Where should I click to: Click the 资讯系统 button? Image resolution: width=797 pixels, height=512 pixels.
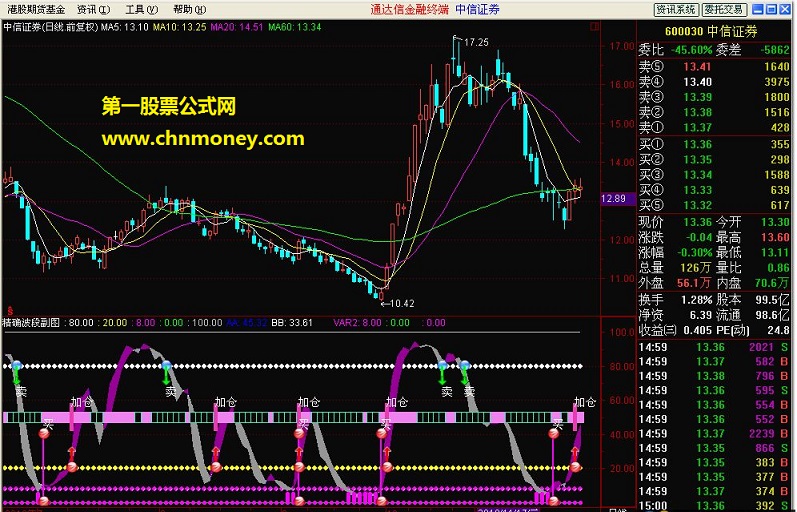676,9
